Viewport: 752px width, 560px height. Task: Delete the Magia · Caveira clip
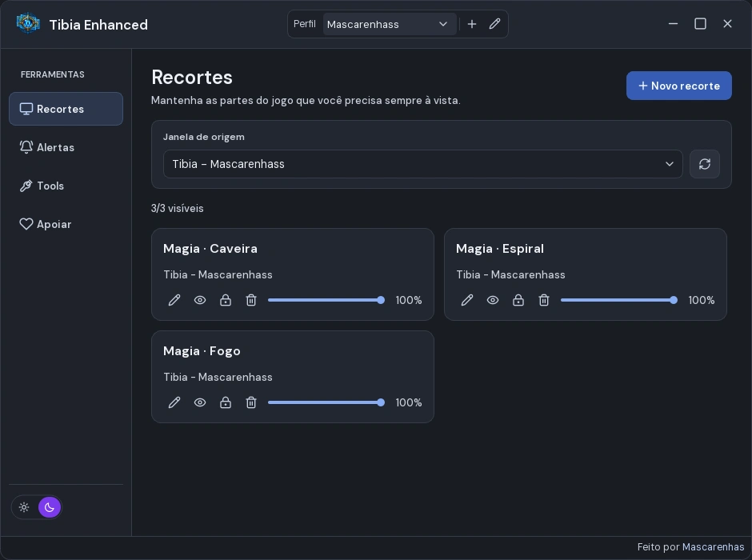pyautogui.click(x=251, y=300)
